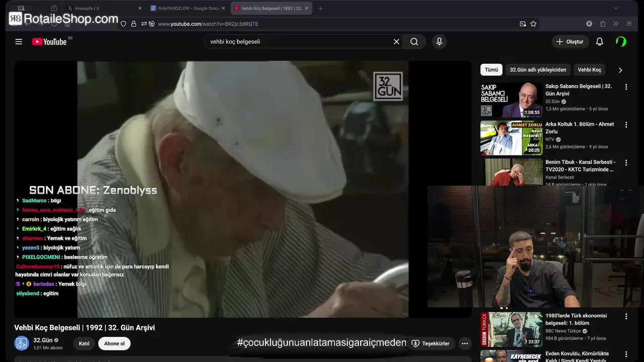This screenshot has width=644, height=362.
Task: Select the 32.Gün adlı yükleyiciden chip
Action: (538, 70)
